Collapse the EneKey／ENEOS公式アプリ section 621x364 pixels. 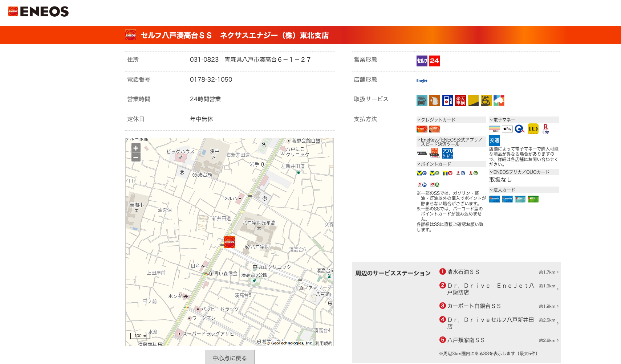coord(451,142)
